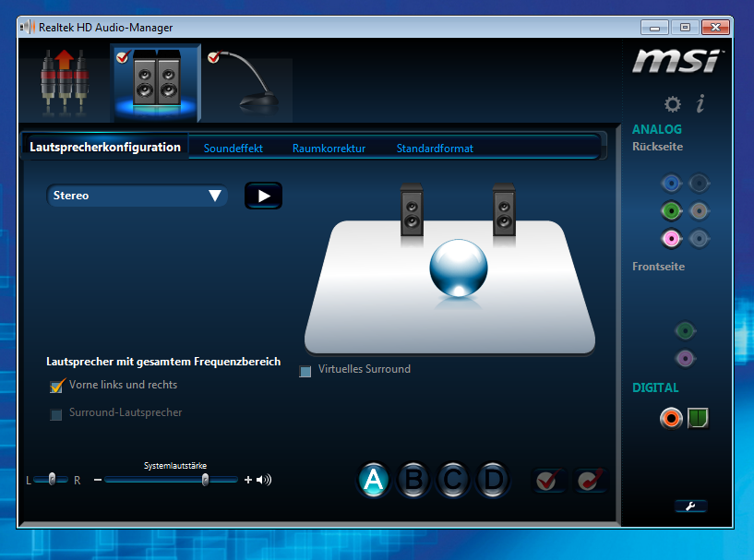Select preset C
The height and width of the screenshot is (560, 754).
tap(453, 480)
